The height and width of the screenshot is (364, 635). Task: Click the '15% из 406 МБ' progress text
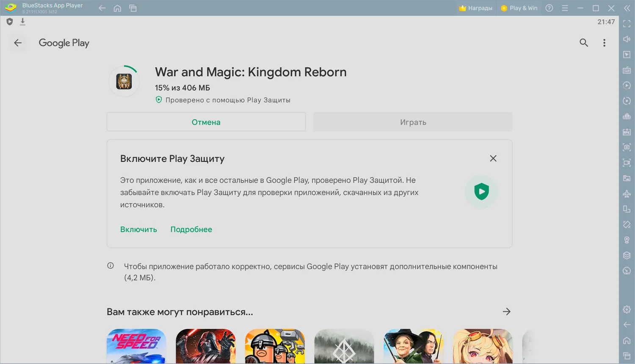coord(182,88)
